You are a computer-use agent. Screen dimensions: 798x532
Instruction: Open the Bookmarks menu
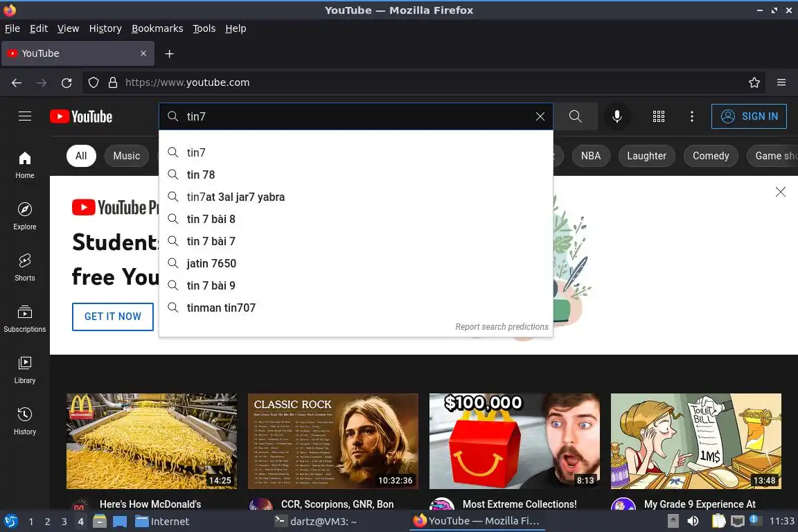click(x=157, y=28)
